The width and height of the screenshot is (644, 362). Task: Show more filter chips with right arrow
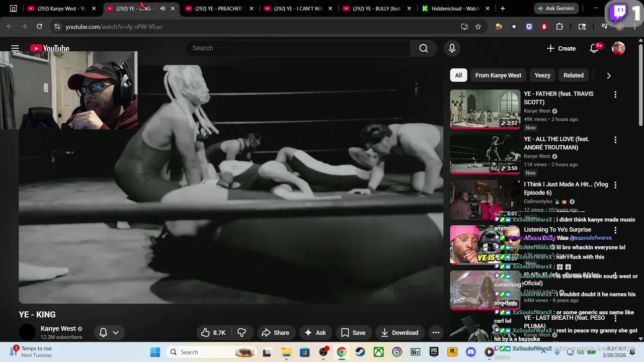(608, 75)
